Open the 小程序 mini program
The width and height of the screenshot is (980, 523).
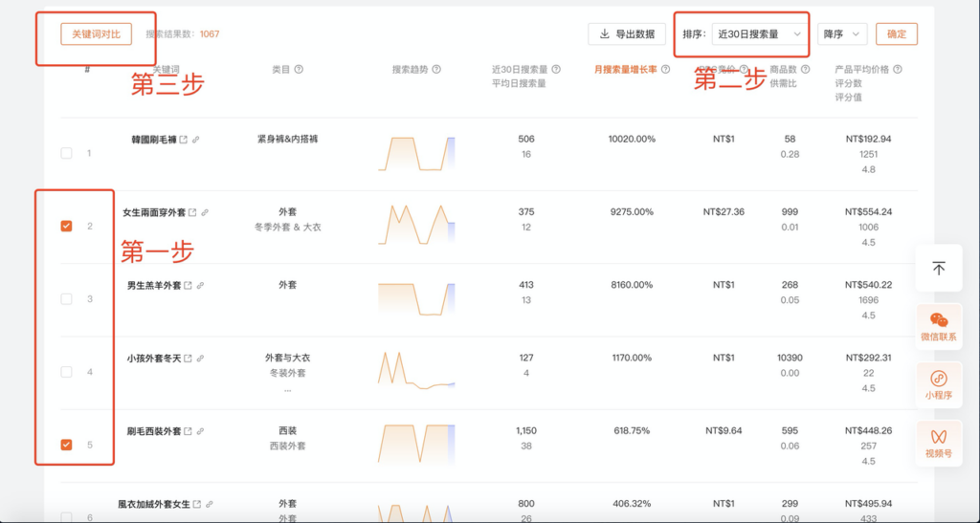tap(938, 385)
